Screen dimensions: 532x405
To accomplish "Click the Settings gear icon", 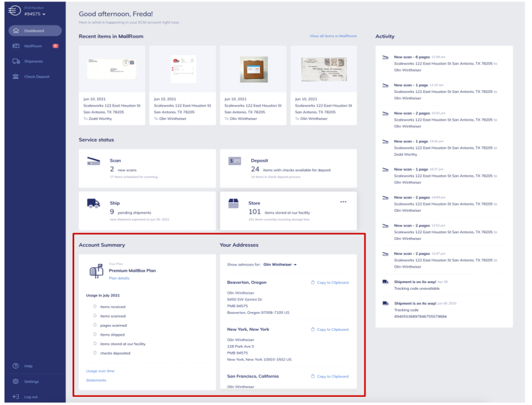I will pyautogui.click(x=15, y=381).
